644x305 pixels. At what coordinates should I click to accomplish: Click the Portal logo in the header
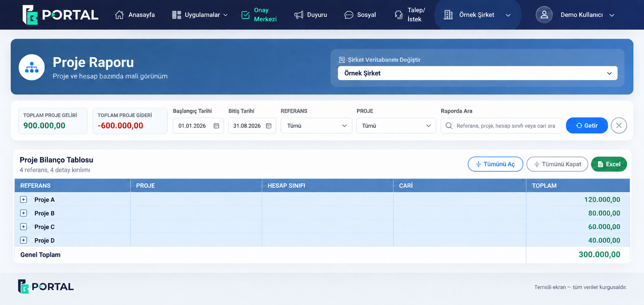(60, 15)
